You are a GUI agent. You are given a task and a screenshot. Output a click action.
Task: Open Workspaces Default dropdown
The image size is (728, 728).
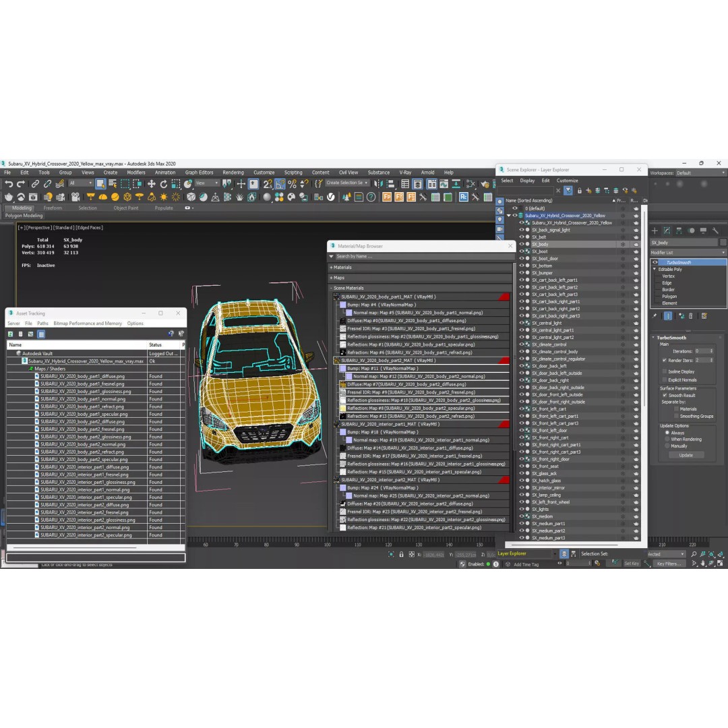click(700, 173)
